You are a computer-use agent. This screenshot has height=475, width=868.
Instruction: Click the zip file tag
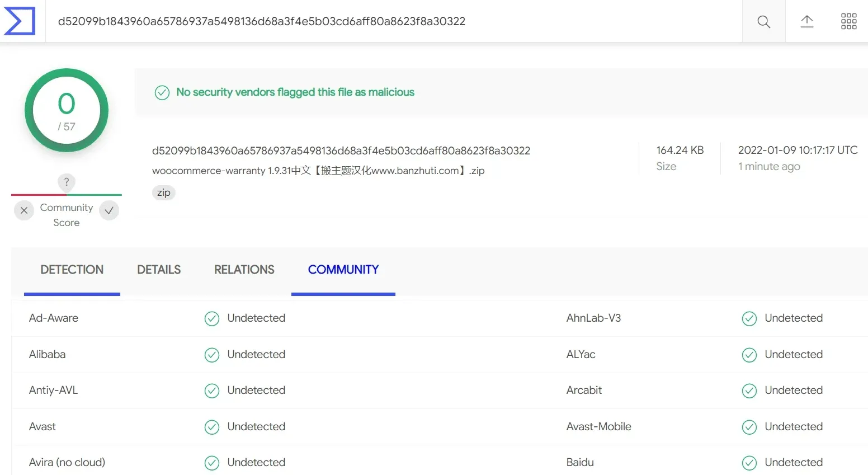[x=164, y=192]
